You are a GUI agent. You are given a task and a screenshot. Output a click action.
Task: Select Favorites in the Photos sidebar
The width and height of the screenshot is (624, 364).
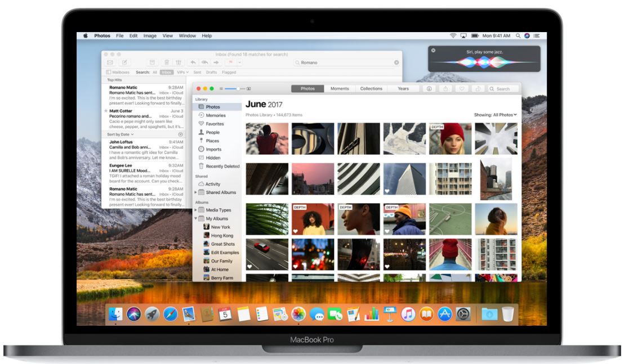(215, 124)
